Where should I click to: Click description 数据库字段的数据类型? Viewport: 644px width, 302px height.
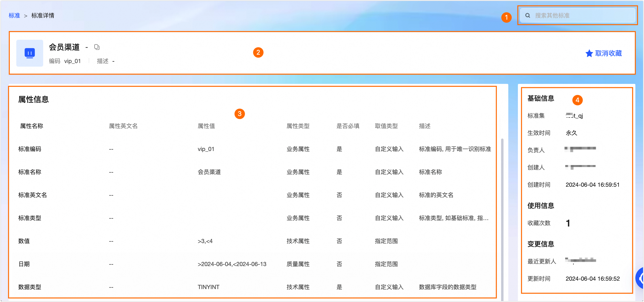447,287
